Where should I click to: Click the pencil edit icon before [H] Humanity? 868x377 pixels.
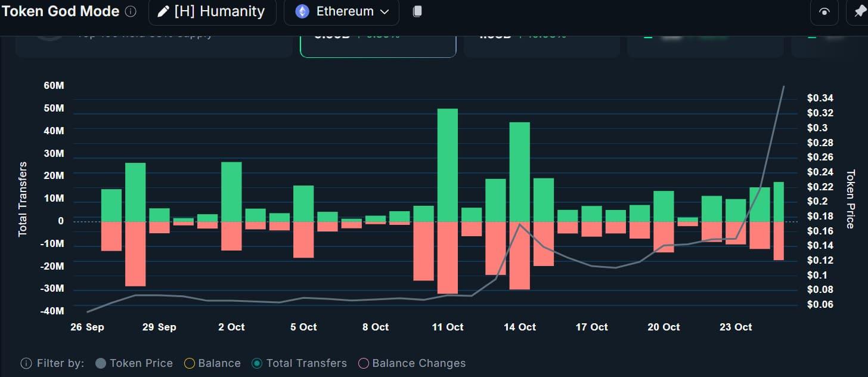[x=163, y=11]
